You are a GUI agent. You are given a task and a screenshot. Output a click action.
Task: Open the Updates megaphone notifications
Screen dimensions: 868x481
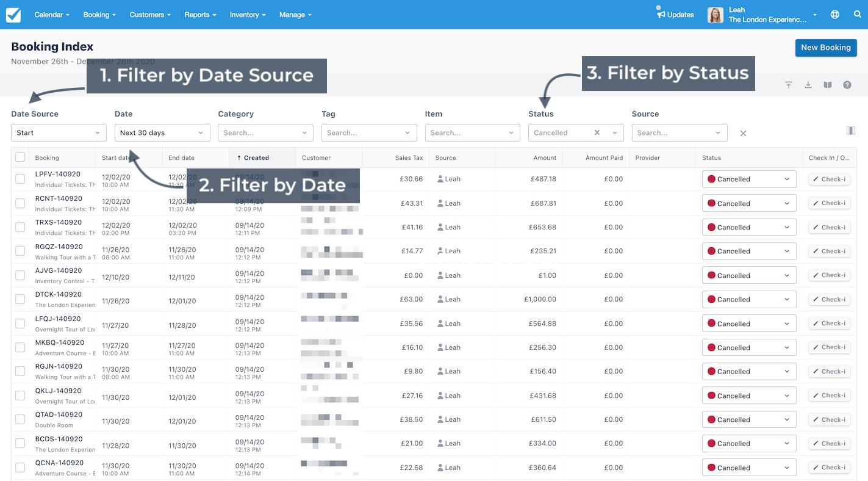tap(675, 15)
